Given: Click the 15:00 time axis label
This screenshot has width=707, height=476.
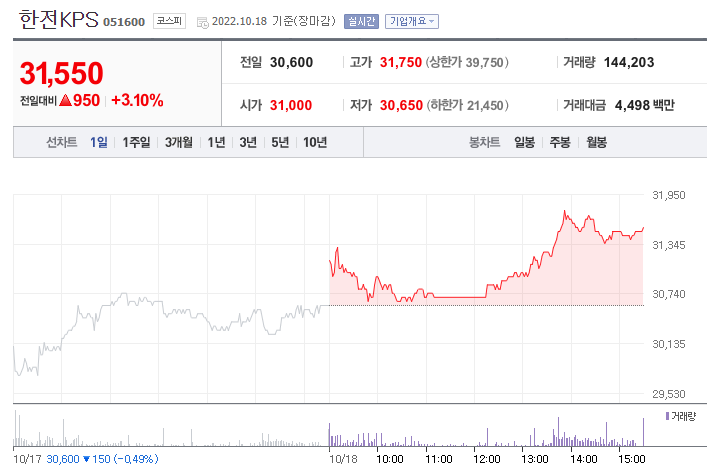Looking at the screenshot, I should pyautogui.click(x=631, y=459).
